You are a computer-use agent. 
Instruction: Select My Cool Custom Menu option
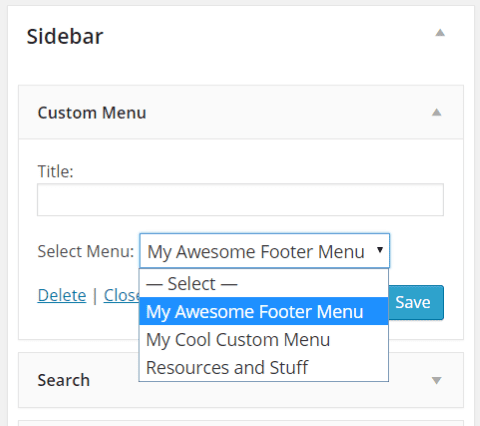264,339
